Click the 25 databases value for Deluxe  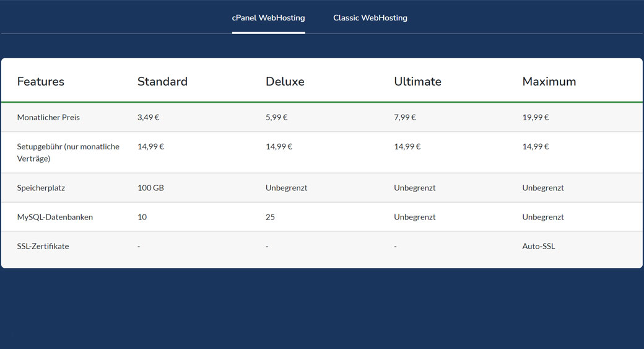click(x=270, y=217)
